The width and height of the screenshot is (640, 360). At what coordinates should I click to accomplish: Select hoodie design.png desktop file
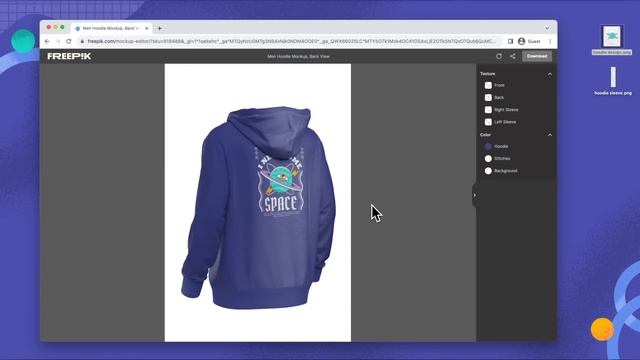coord(612,40)
